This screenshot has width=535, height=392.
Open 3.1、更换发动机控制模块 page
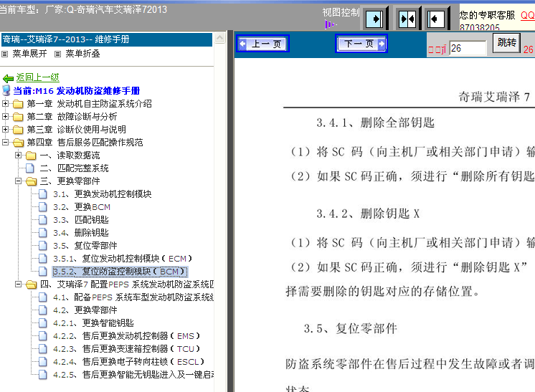click(x=102, y=194)
